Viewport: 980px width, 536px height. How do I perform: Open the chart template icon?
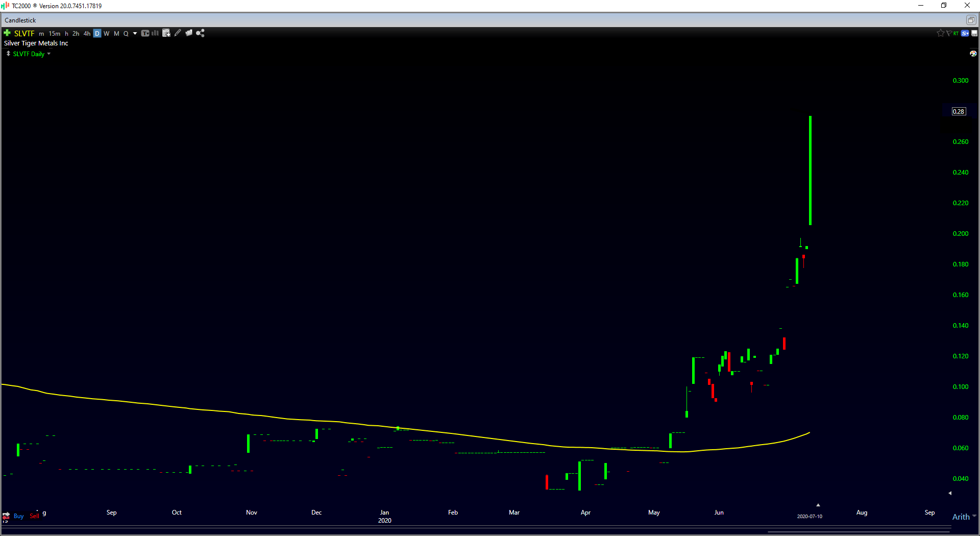pyautogui.click(x=145, y=33)
